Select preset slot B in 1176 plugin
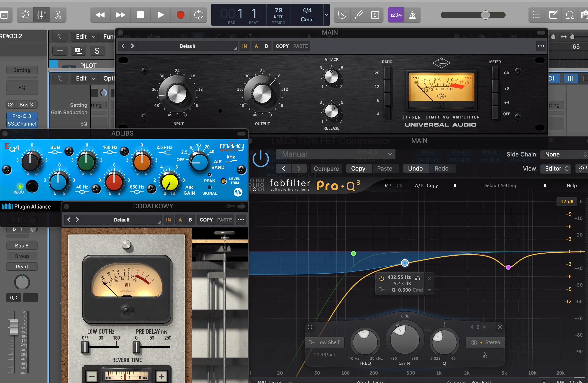 coord(266,46)
